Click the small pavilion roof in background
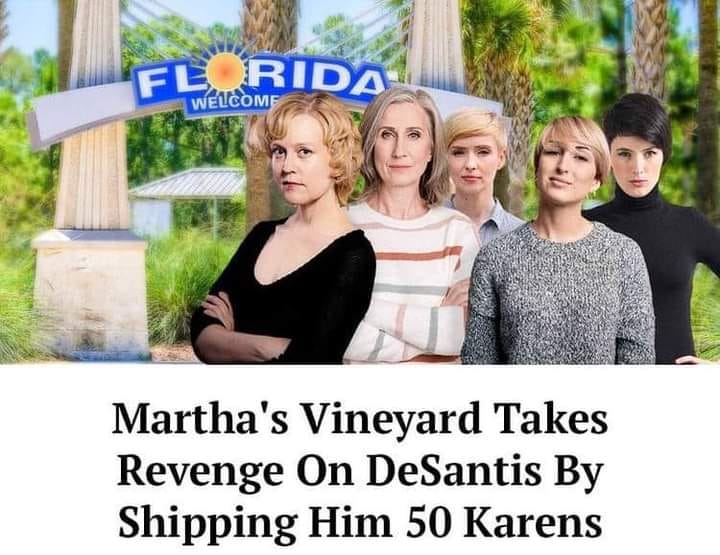Viewport: 720px width, 555px height. [x=188, y=183]
